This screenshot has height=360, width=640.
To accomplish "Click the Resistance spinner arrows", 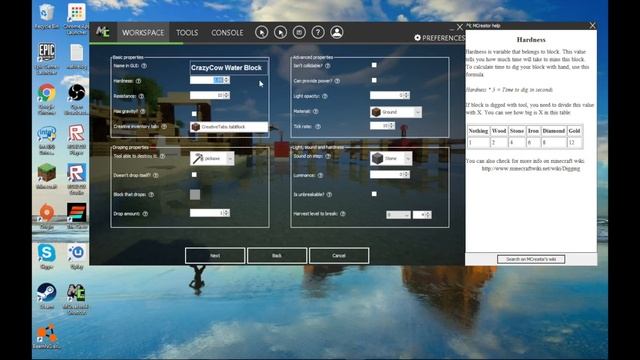I will click(x=227, y=95).
